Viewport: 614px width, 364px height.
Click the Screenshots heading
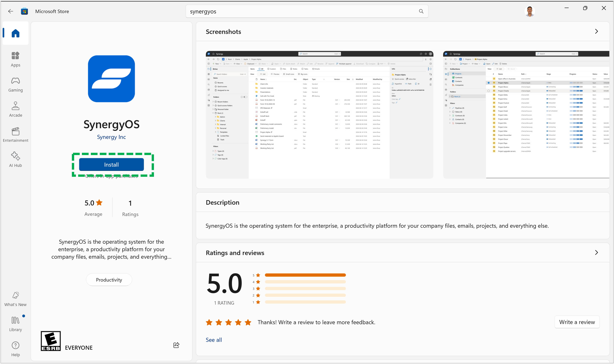point(223,31)
